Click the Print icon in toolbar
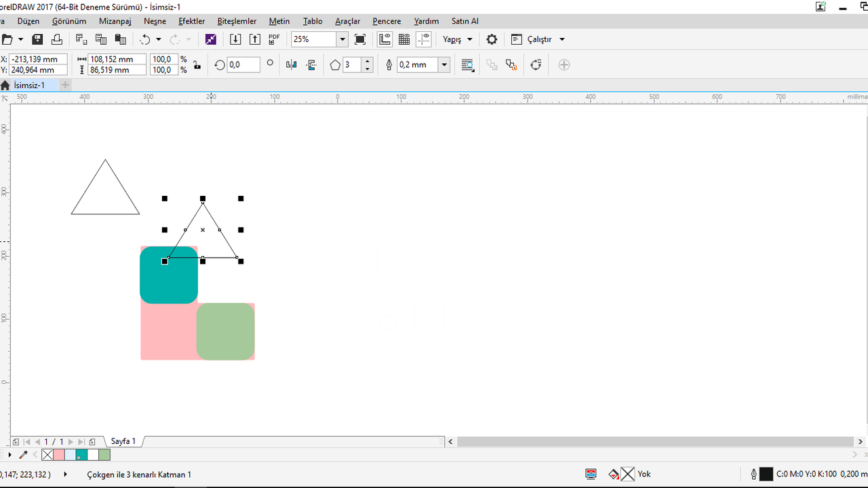The width and height of the screenshot is (868, 488). pyautogui.click(x=57, y=39)
